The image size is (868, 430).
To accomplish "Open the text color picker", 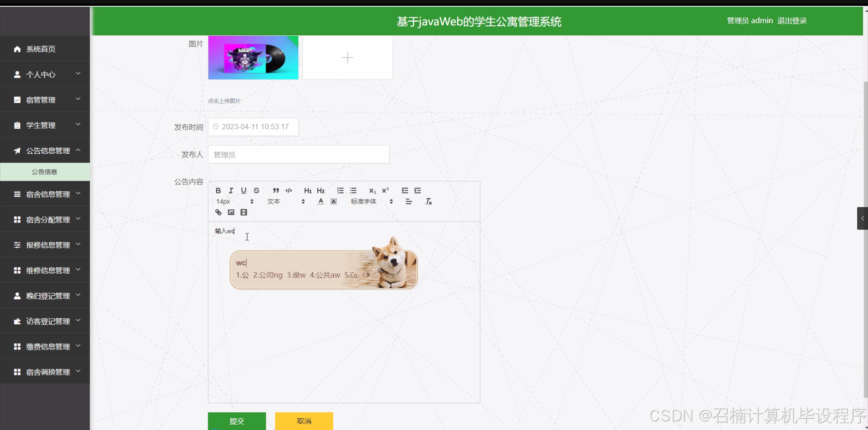I will [x=321, y=201].
